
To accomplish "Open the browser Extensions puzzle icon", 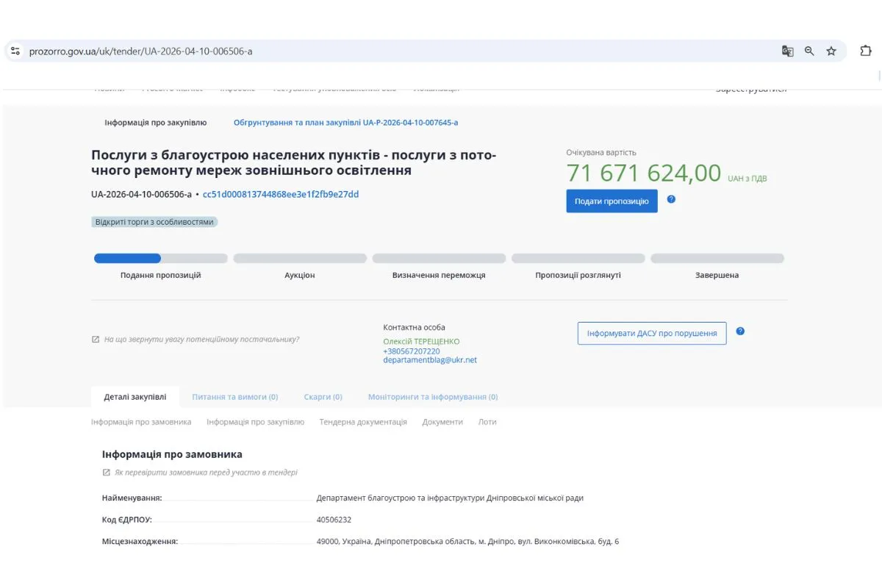I will pyautogui.click(x=865, y=51).
